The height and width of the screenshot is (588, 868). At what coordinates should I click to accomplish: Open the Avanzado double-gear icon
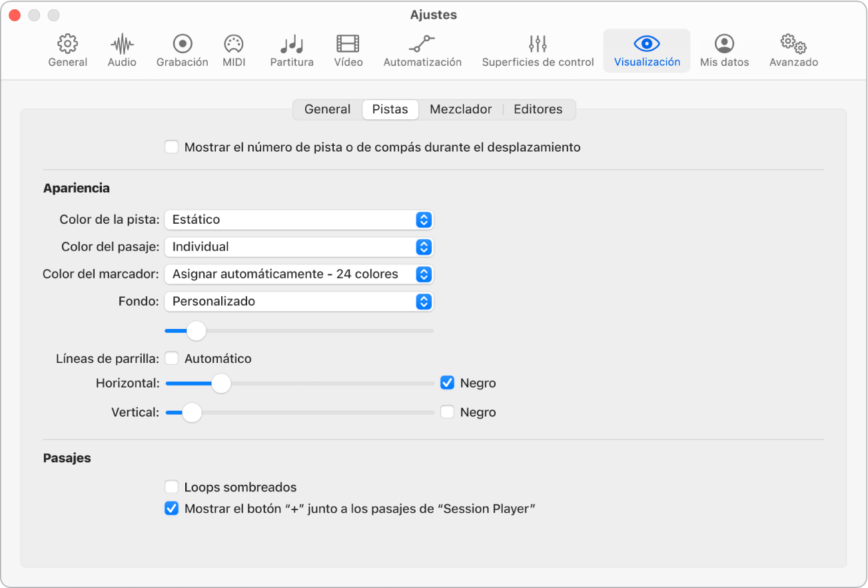pyautogui.click(x=793, y=44)
